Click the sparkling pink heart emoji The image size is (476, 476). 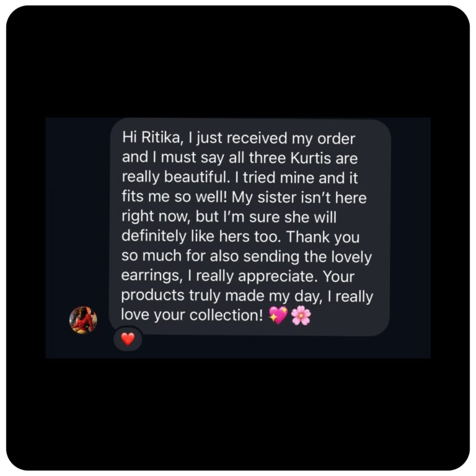pos(278,315)
